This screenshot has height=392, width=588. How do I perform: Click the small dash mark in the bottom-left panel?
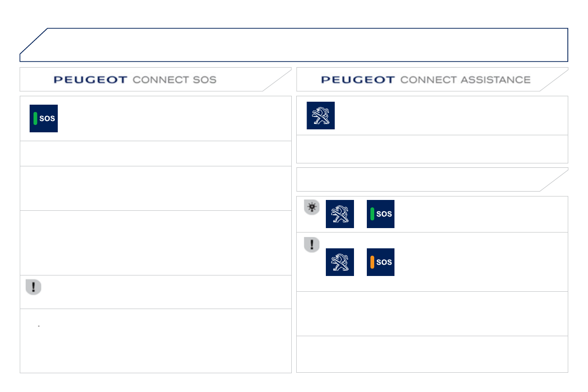point(39,326)
